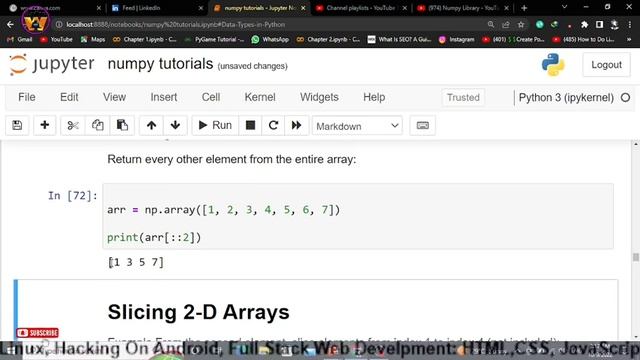Click the kernel idle circle indicator
The width and height of the screenshot is (640, 360).
[625, 98]
